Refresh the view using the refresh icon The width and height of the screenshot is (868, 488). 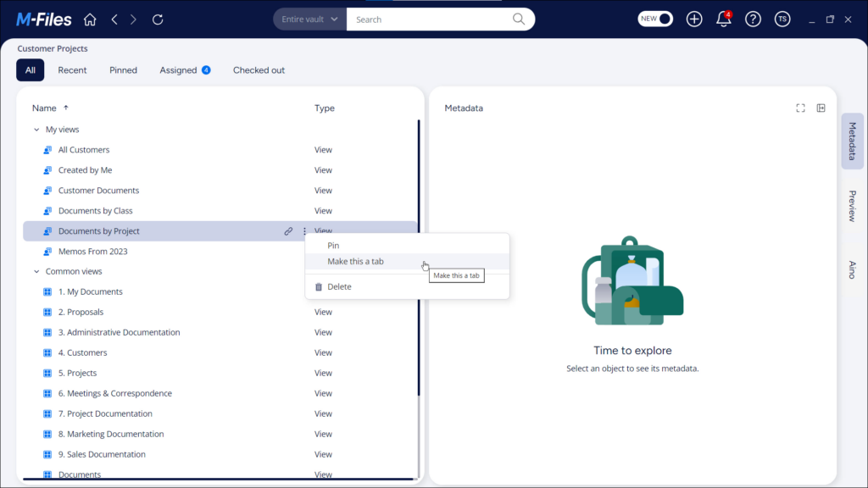158,19
